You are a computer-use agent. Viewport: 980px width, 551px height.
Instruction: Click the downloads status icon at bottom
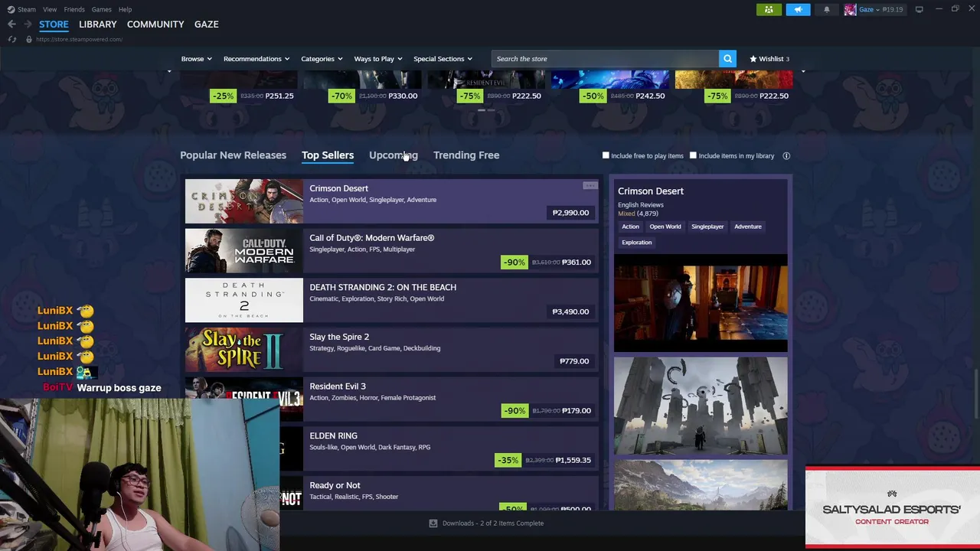pyautogui.click(x=433, y=523)
